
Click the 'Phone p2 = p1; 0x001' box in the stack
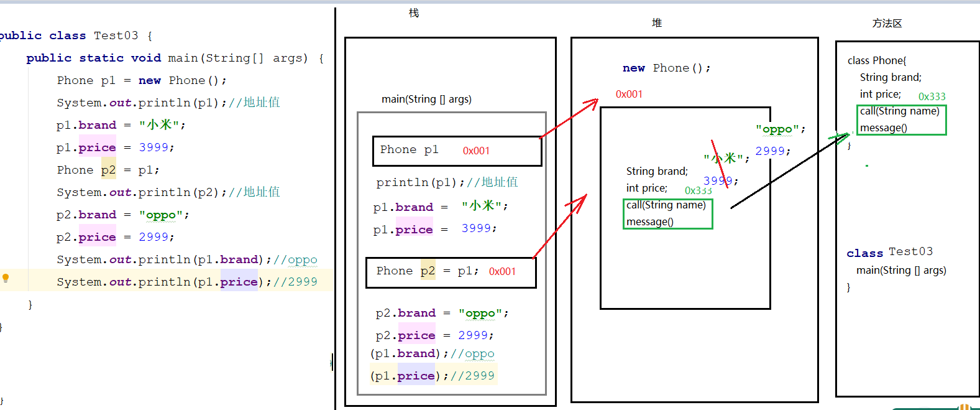click(x=451, y=273)
